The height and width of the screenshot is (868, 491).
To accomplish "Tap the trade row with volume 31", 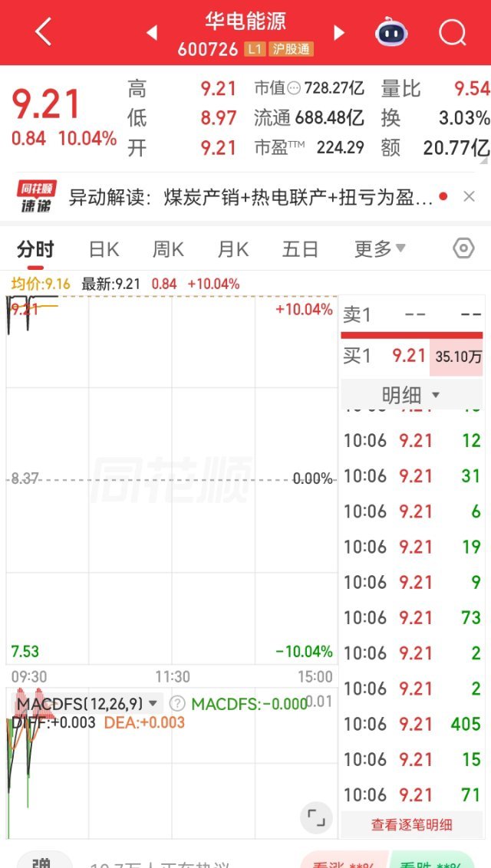I will [413, 475].
